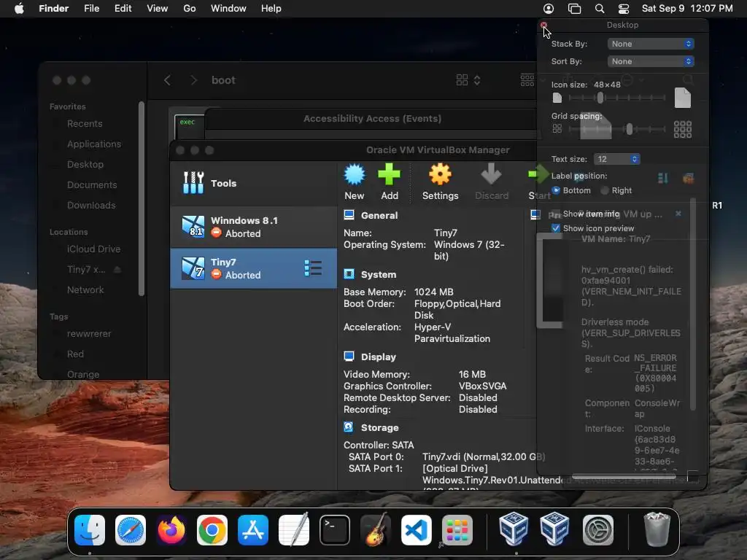Open Desktop folder in Finder sidebar

click(85, 164)
